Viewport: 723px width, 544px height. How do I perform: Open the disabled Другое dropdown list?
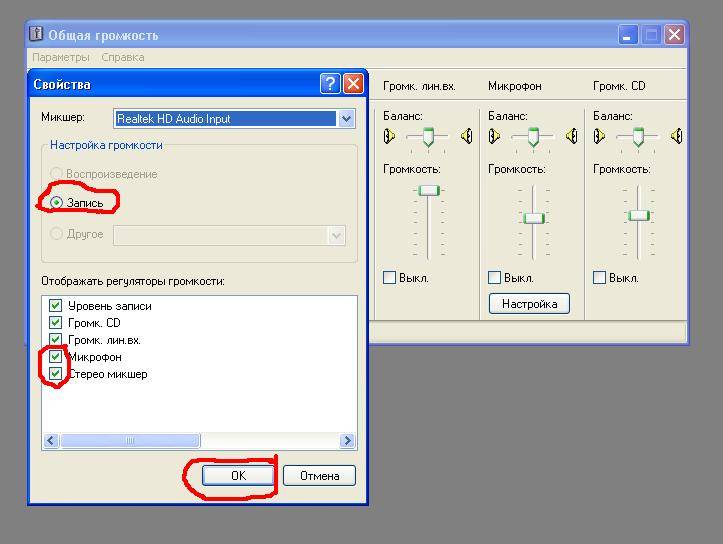click(x=337, y=236)
